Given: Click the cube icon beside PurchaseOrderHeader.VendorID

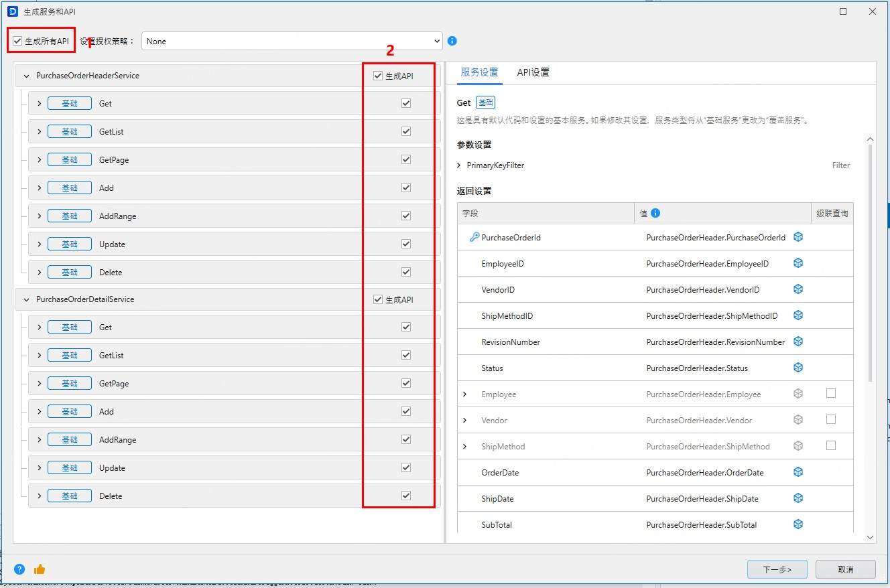Looking at the screenshot, I should 798,289.
